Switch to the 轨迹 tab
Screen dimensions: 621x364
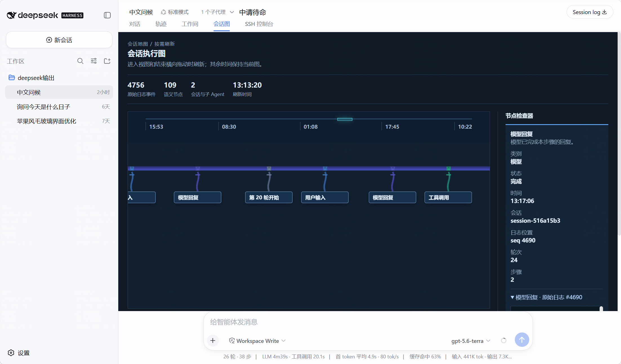(x=161, y=24)
